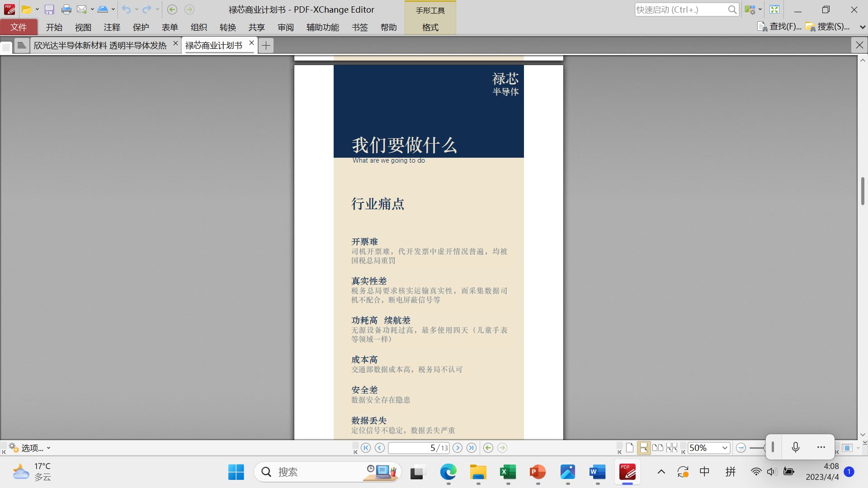Click the Print icon in quick toolbar
Viewport: 868px width, 488px height.
(x=66, y=9)
